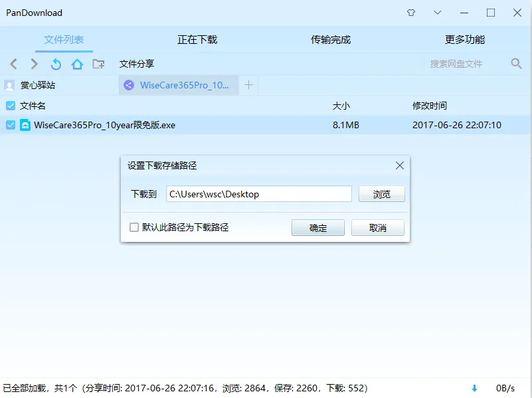Enable 默认此路径为下载路径 checkbox
Image resolution: width=532 pixels, height=398 pixels.
click(x=134, y=227)
